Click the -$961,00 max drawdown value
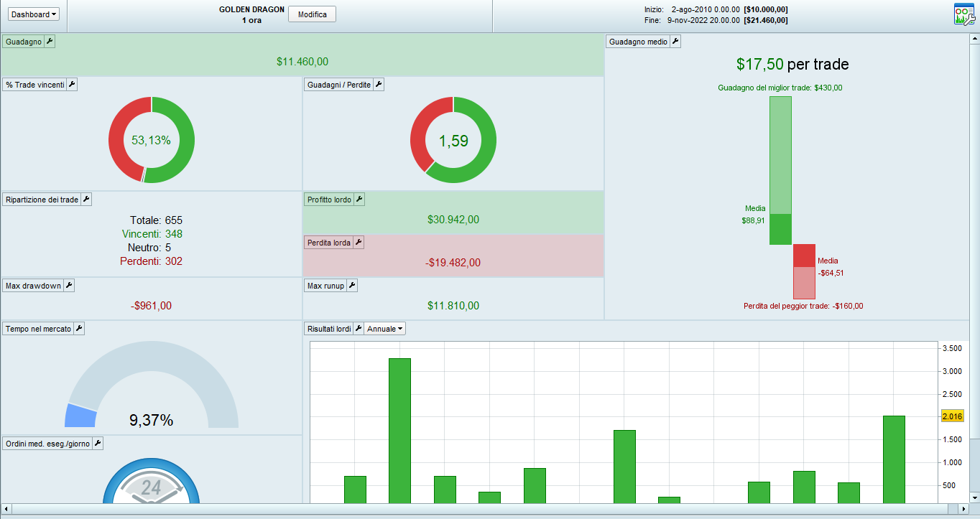The height and width of the screenshot is (519, 980). pyautogui.click(x=151, y=306)
